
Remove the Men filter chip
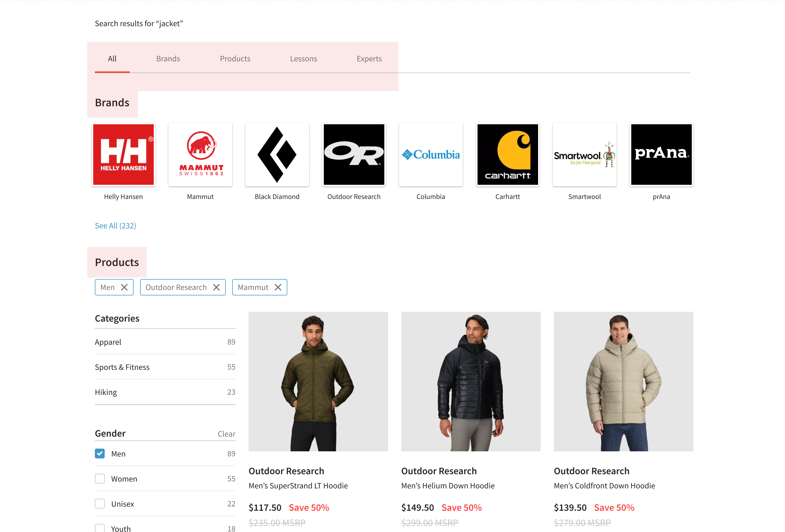[124, 287]
